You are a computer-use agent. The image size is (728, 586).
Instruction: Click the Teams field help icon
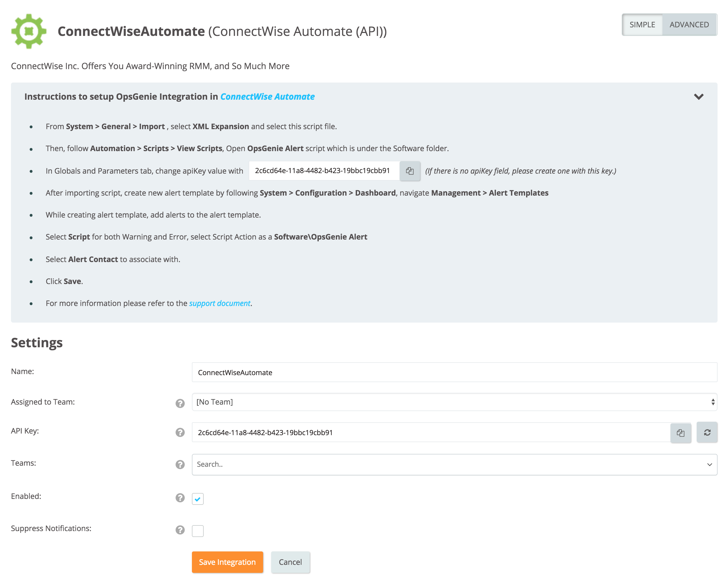pos(180,464)
